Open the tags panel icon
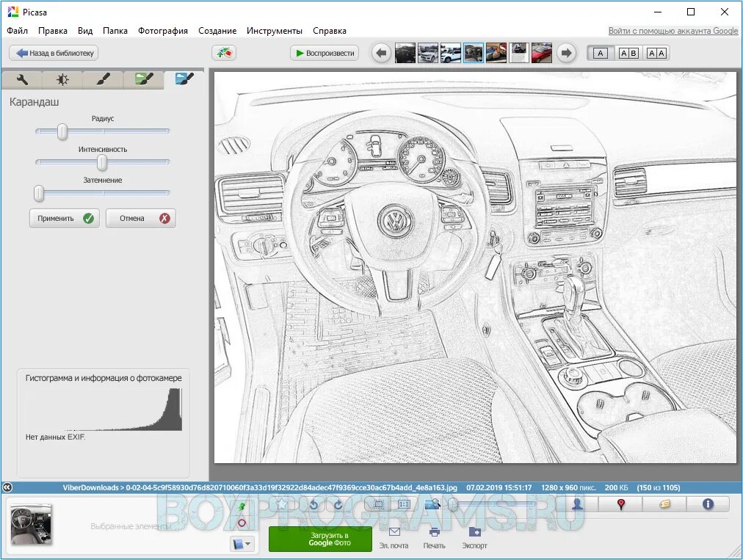This screenshot has height=560, width=743. point(664,504)
